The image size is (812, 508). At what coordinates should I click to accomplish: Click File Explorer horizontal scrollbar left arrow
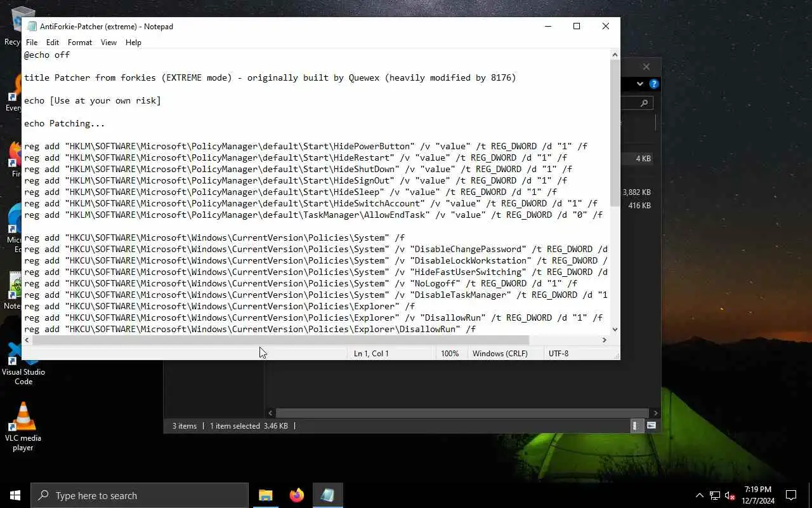[x=270, y=413]
